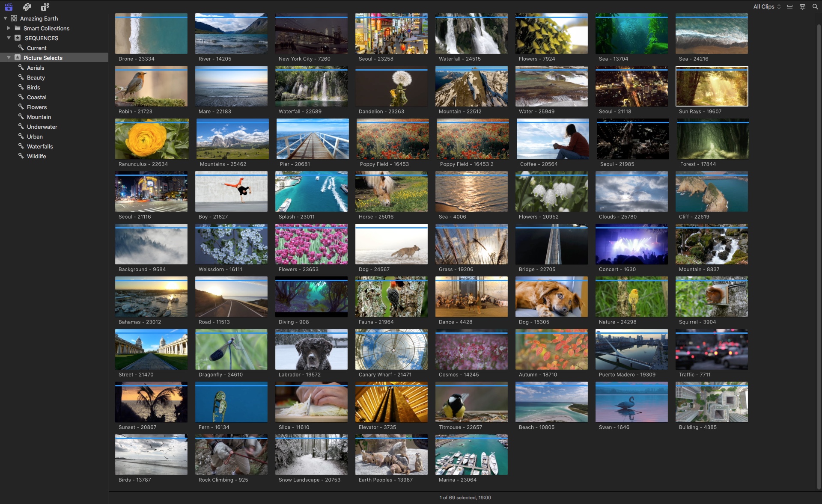Open Photos and Audio sidebar

27,7
